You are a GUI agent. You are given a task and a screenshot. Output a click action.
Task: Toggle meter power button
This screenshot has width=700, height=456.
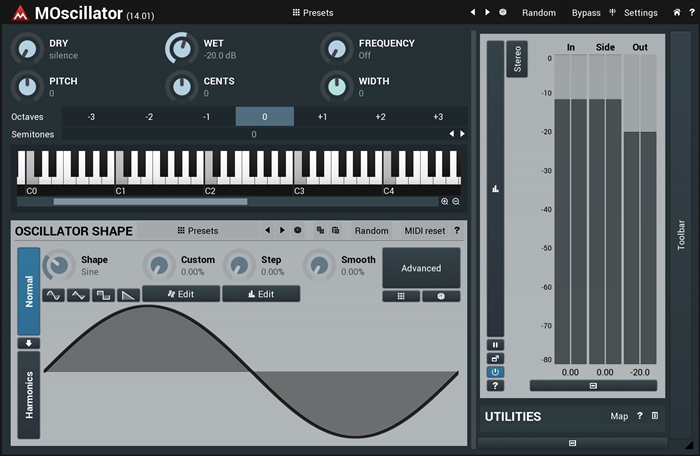pyautogui.click(x=495, y=372)
